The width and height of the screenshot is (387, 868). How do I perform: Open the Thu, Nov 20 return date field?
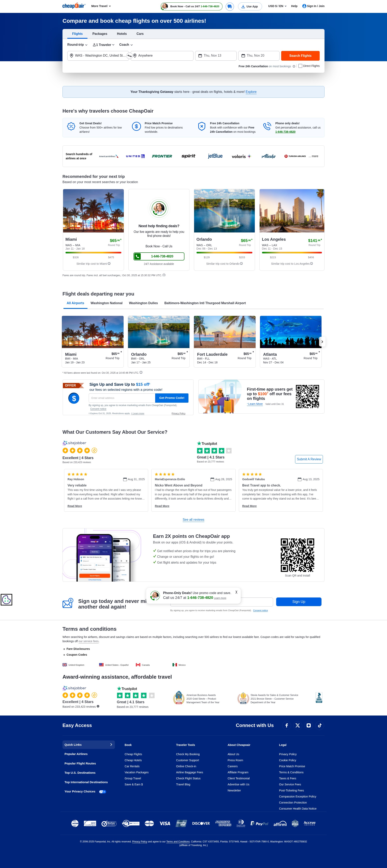pos(259,56)
